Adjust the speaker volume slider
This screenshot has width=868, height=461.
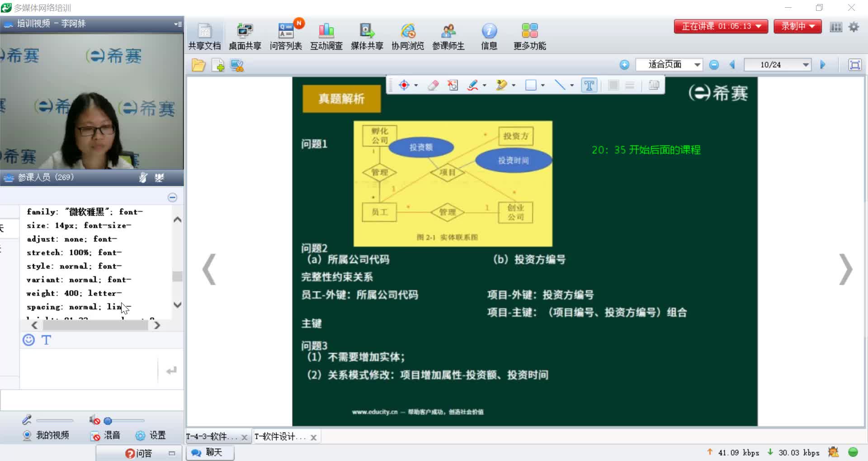point(124,420)
